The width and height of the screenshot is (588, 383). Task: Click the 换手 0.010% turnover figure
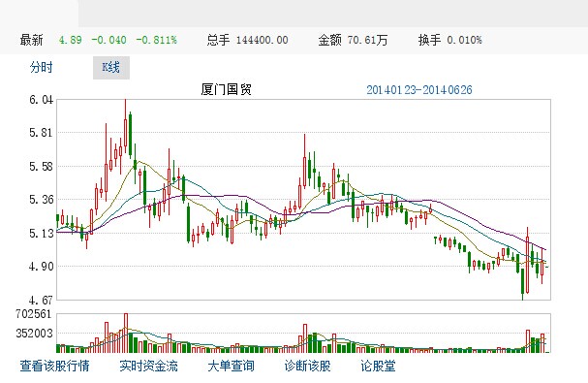(x=450, y=40)
